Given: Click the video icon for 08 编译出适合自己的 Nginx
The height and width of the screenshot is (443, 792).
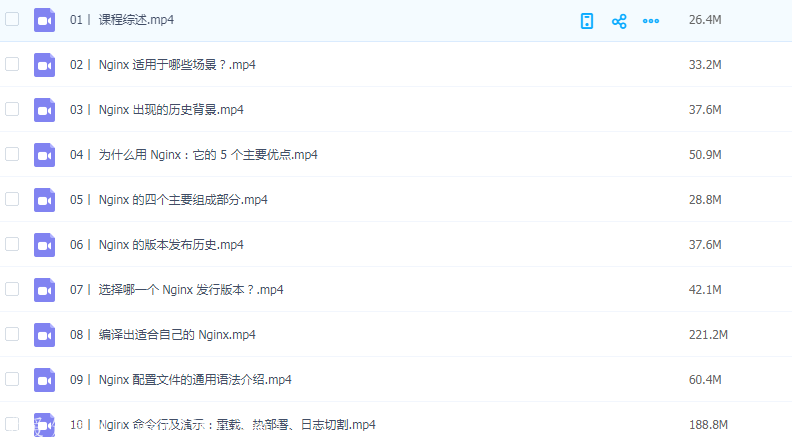Looking at the screenshot, I should click(x=44, y=335).
